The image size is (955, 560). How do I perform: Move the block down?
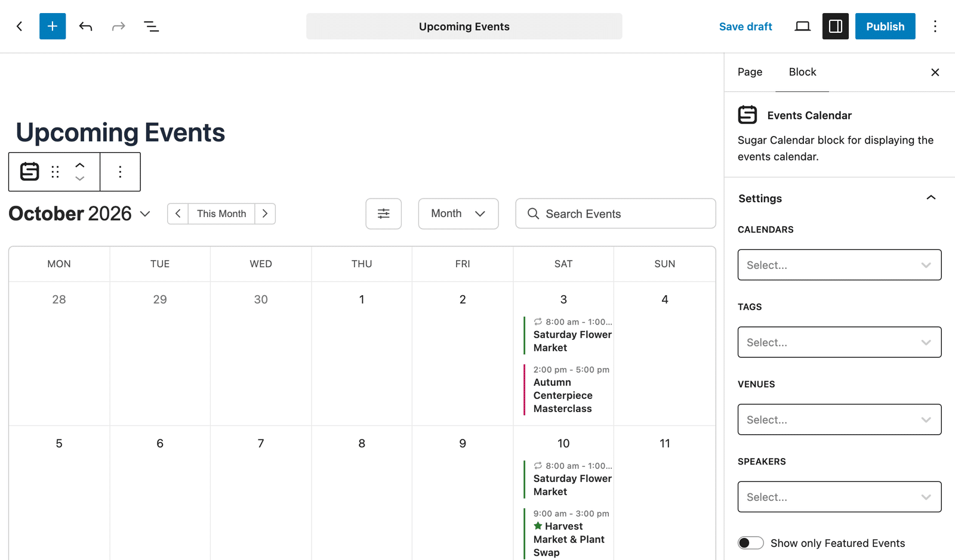tap(79, 178)
